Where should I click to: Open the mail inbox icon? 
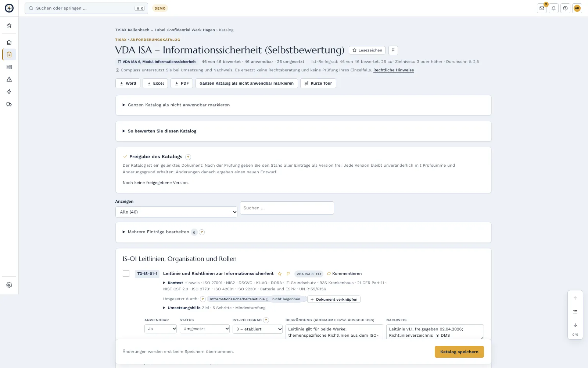point(542,8)
